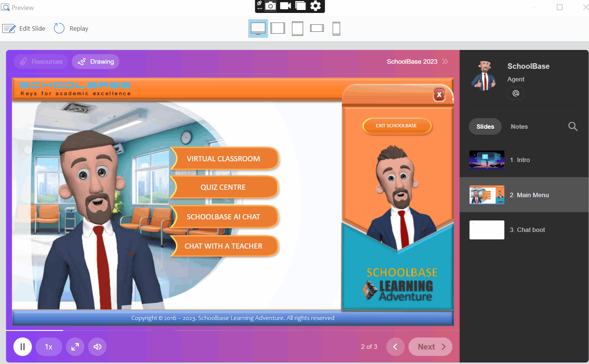The image size is (589, 364).
Task: Select the tablet portrait preview icon
Action: (297, 28)
